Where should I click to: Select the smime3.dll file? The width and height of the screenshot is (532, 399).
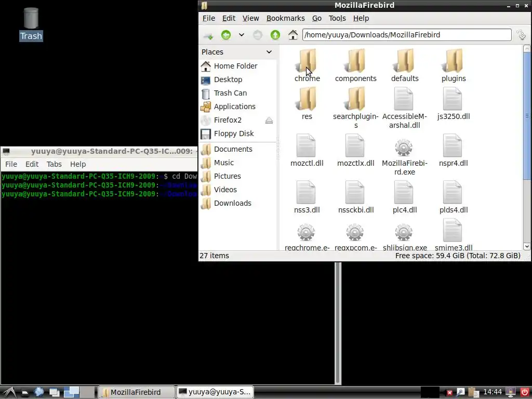tap(453, 230)
